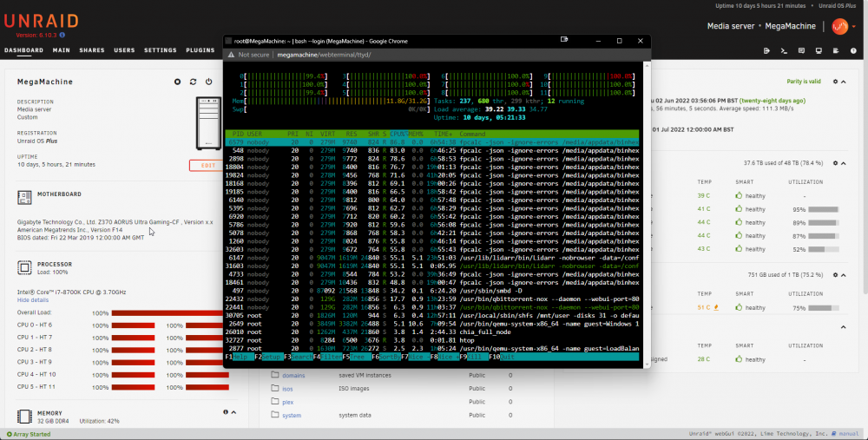Click the EDIT button for server description

208,166
